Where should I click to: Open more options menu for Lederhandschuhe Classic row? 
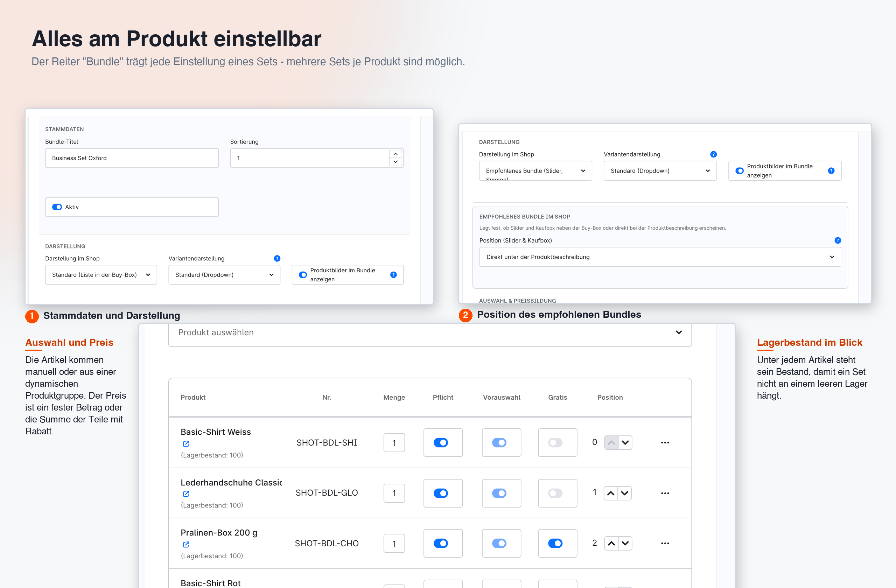(665, 493)
